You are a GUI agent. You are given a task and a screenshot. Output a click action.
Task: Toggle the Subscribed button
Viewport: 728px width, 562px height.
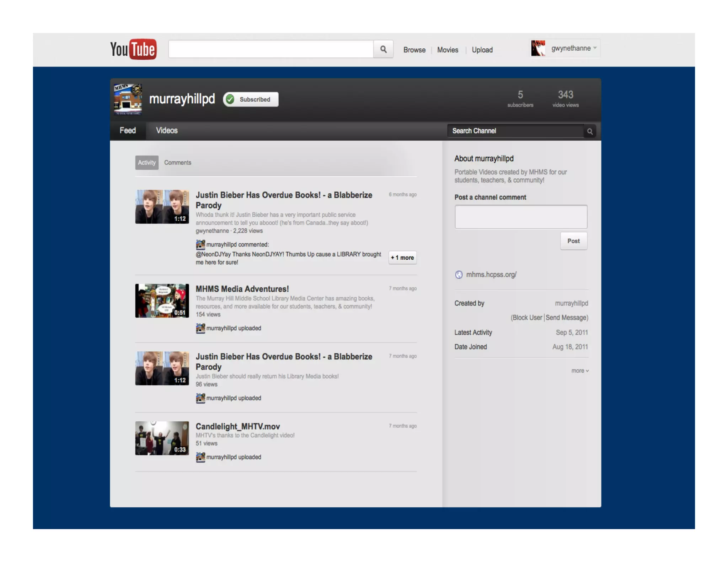click(x=251, y=99)
